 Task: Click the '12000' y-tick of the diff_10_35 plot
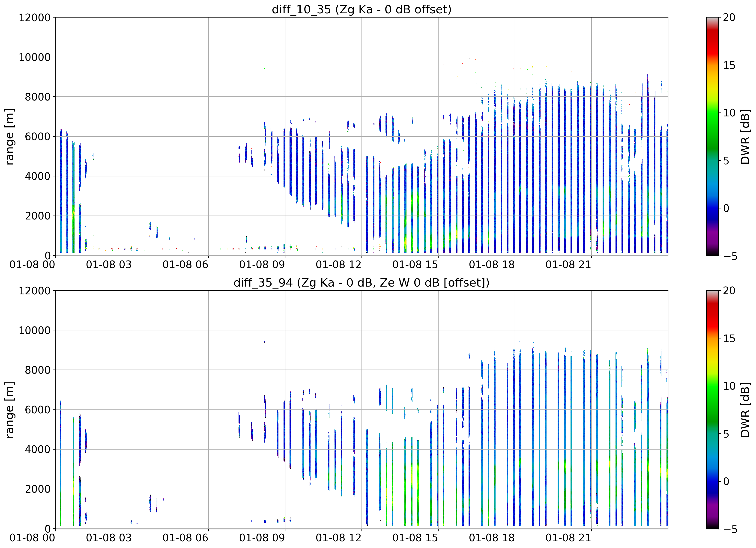[x=35, y=17]
